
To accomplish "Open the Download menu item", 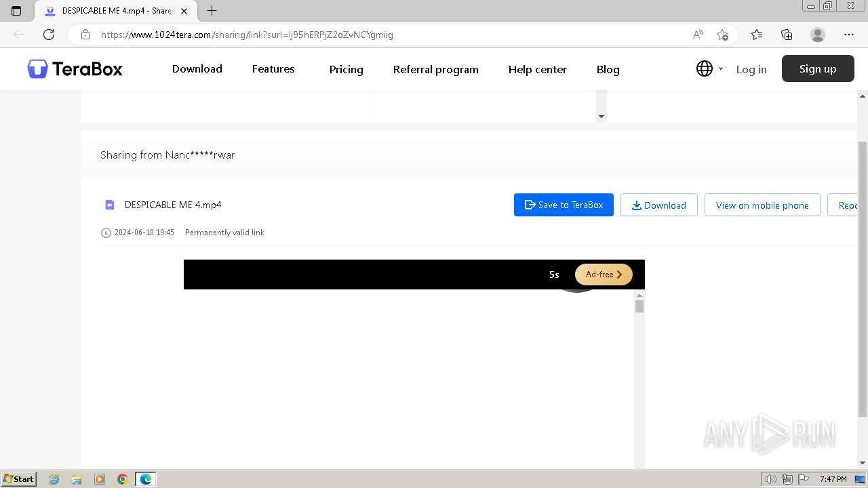I will point(197,69).
